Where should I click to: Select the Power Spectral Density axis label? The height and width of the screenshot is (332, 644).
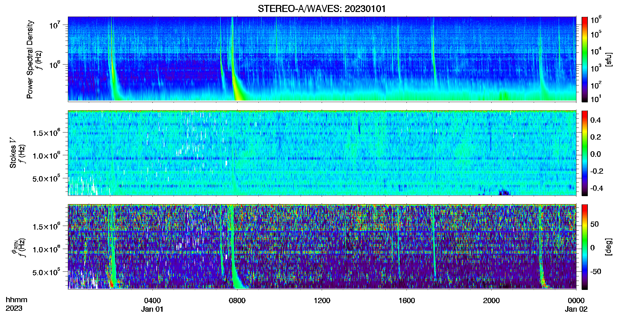coord(30,59)
